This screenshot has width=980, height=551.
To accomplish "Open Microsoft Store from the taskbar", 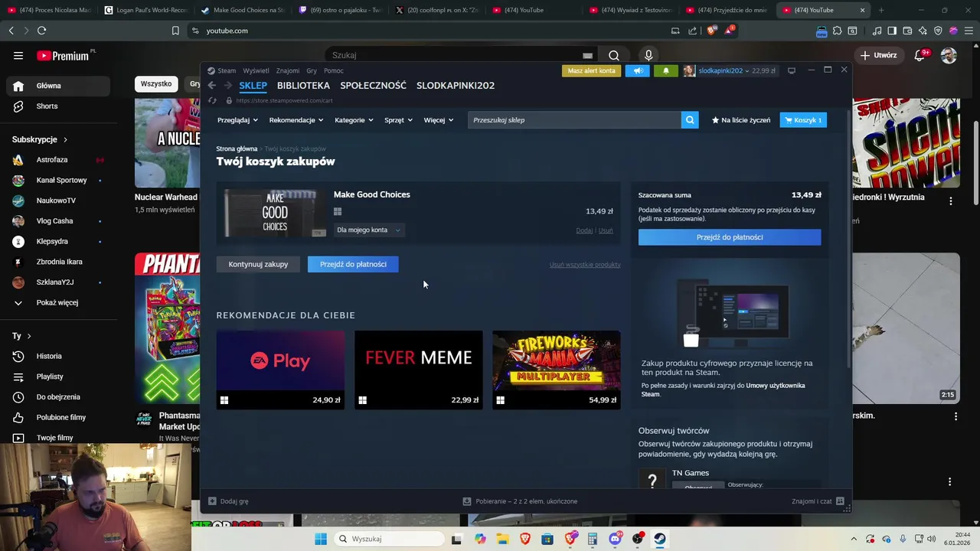I will [x=547, y=539].
